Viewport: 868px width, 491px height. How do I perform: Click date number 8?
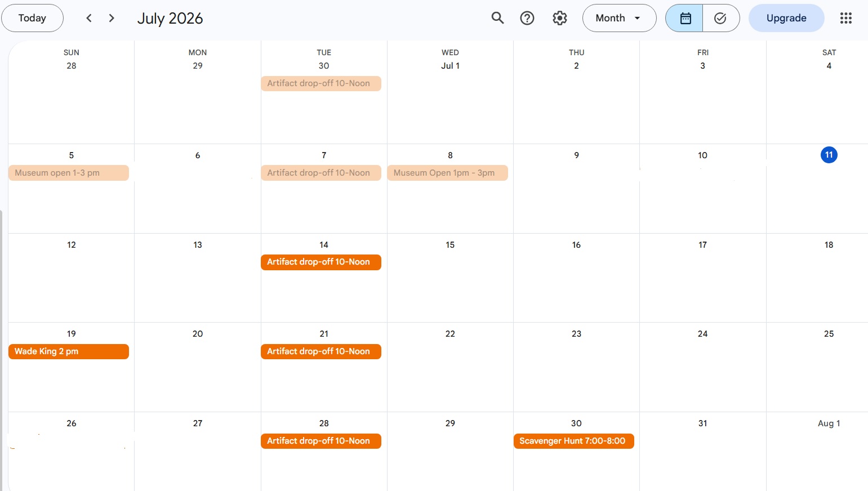450,155
